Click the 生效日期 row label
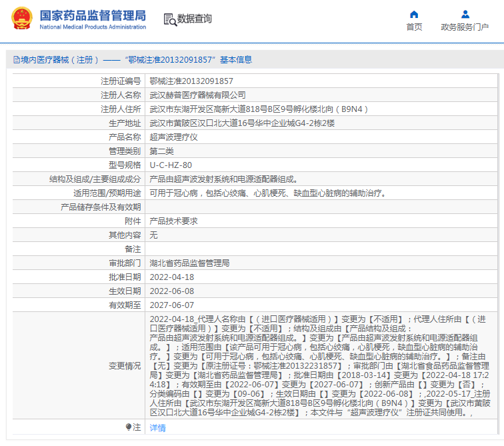Image resolution: width=504 pixels, height=446 pixels. click(125, 291)
